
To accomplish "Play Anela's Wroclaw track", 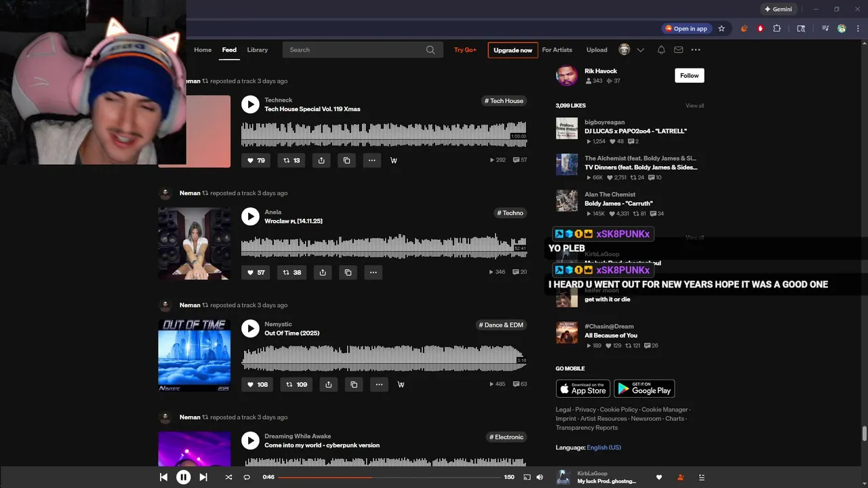I will 250,216.
